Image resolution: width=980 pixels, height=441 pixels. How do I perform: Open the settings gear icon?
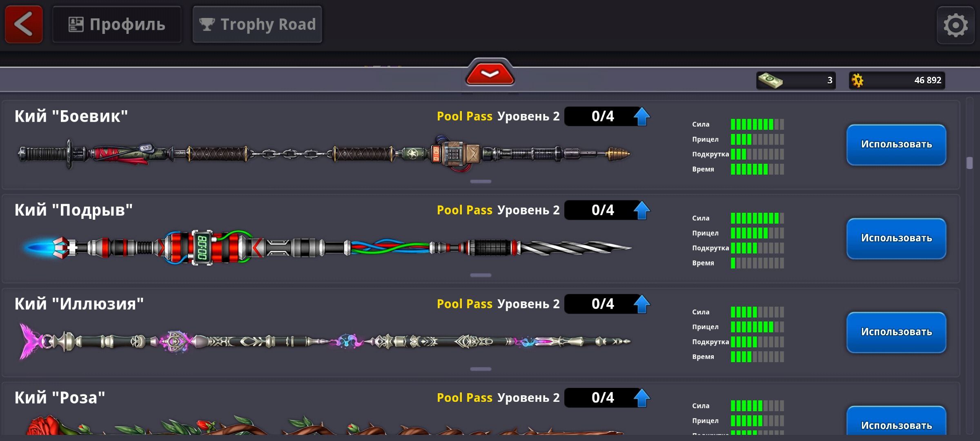pyautogui.click(x=955, y=25)
